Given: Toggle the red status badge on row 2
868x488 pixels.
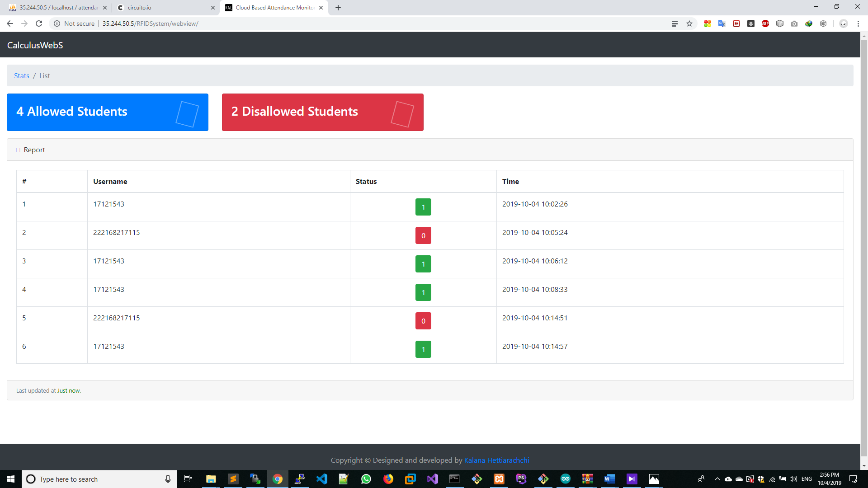Looking at the screenshot, I should [423, 235].
